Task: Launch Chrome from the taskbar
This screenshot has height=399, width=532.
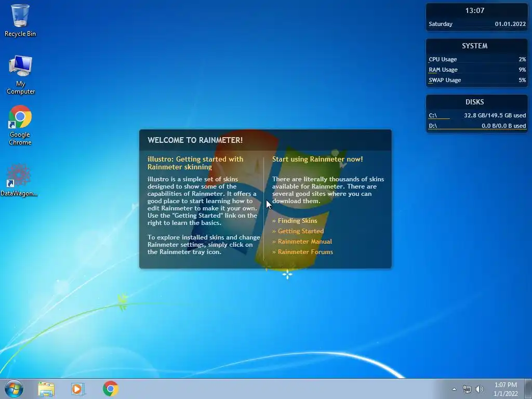Action: coord(111,389)
